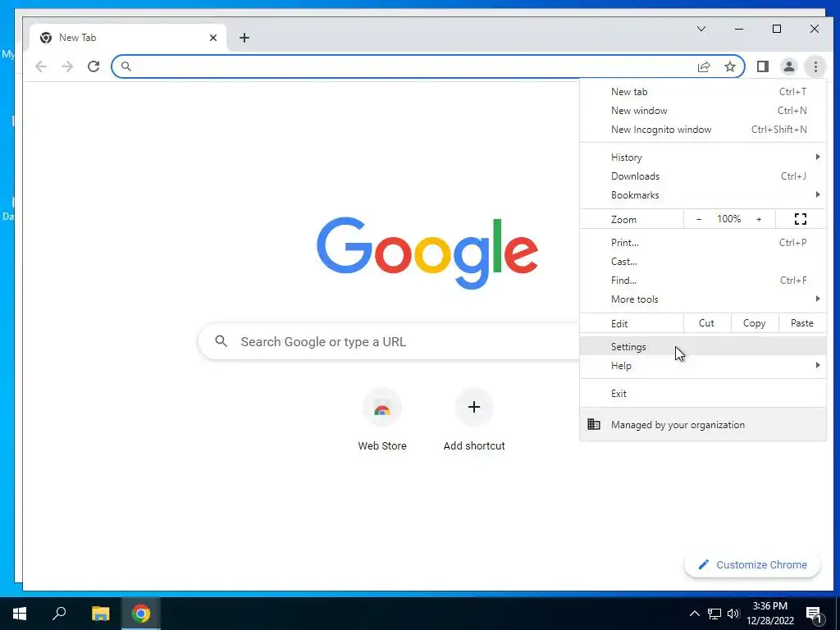This screenshot has width=840, height=630.
Task: Open File Explorer from the taskbar
Action: point(100,614)
